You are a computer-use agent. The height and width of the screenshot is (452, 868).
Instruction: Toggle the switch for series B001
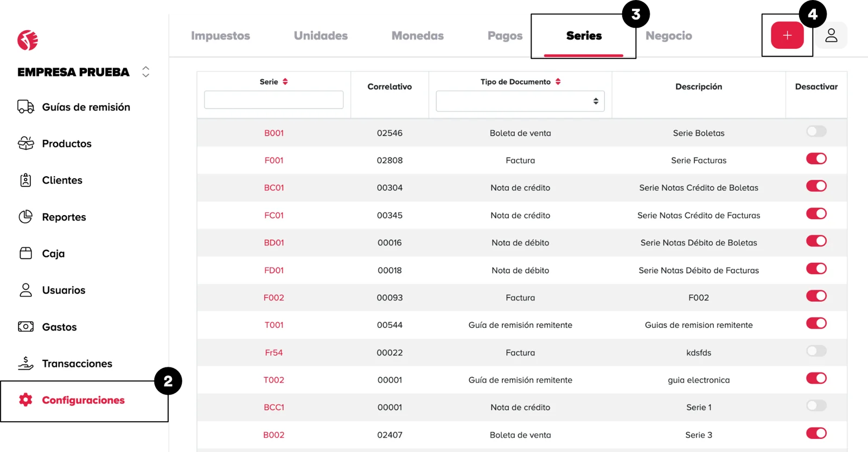816,132
